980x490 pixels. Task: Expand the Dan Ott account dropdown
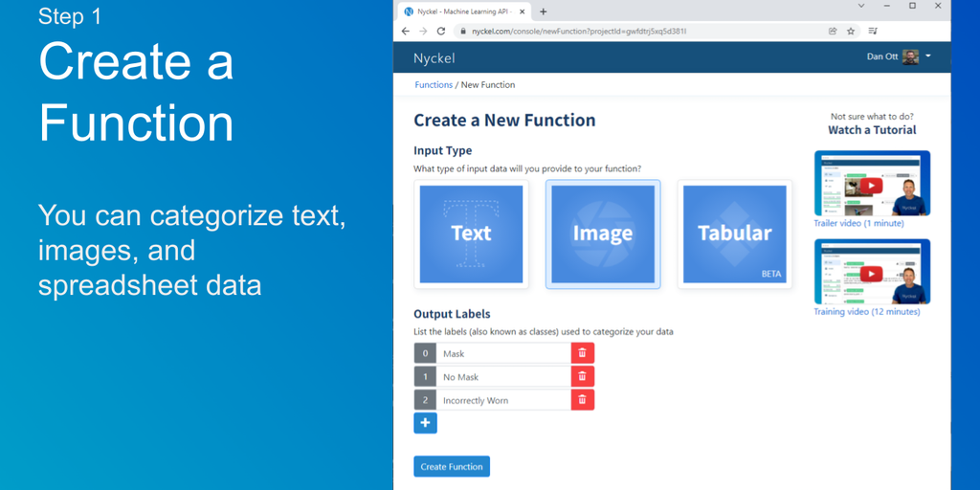(x=927, y=56)
